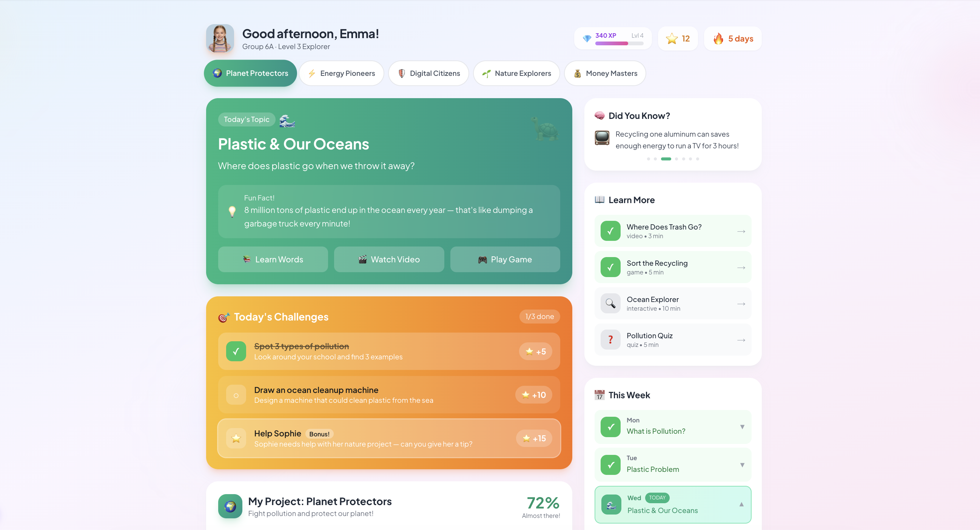The image size is (980, 530).
Task: Click the XP progress bar
Action: [x=619, y=43]
